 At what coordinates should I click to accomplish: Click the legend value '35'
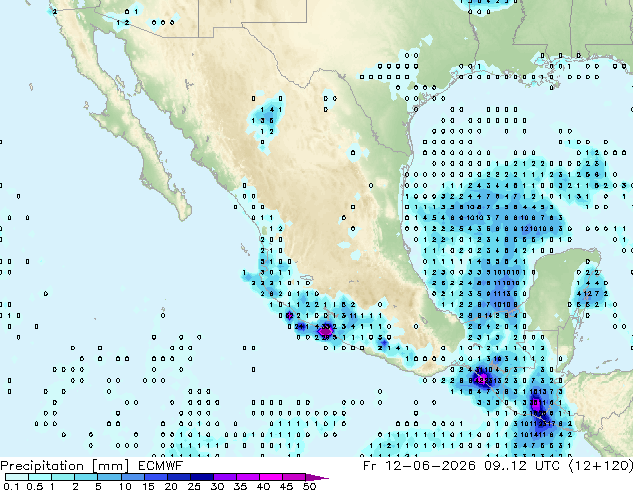pos(240,486)
